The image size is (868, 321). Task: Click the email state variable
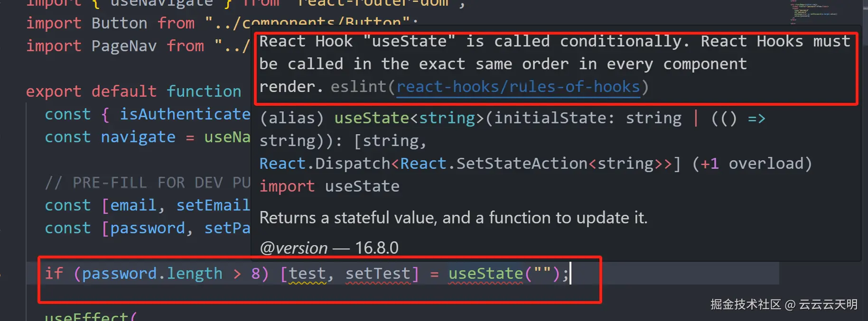click(x=133, y=205)
